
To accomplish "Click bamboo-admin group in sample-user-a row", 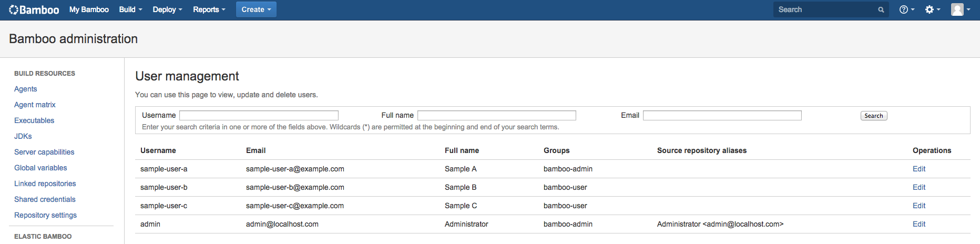I will [x=568, y=169].
